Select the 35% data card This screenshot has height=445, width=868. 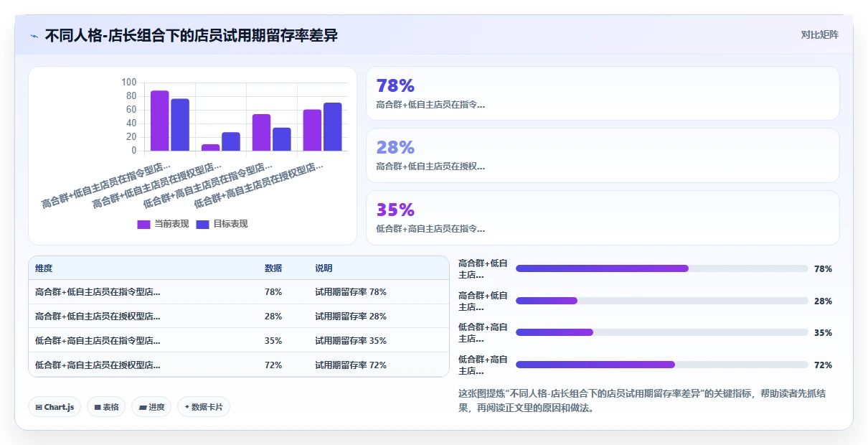click(x=603, y=217)
